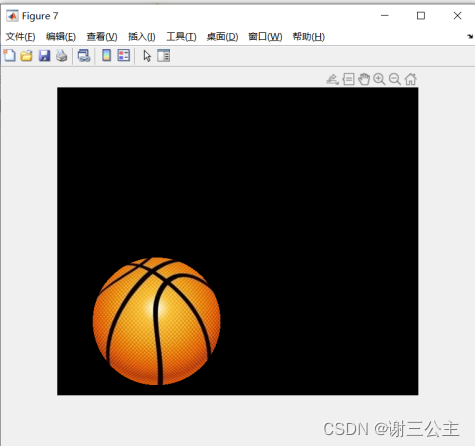The height and width of the screenshot is (447, 475).
Task: Activate the zoom in magnifier
Action: (379, 79)
